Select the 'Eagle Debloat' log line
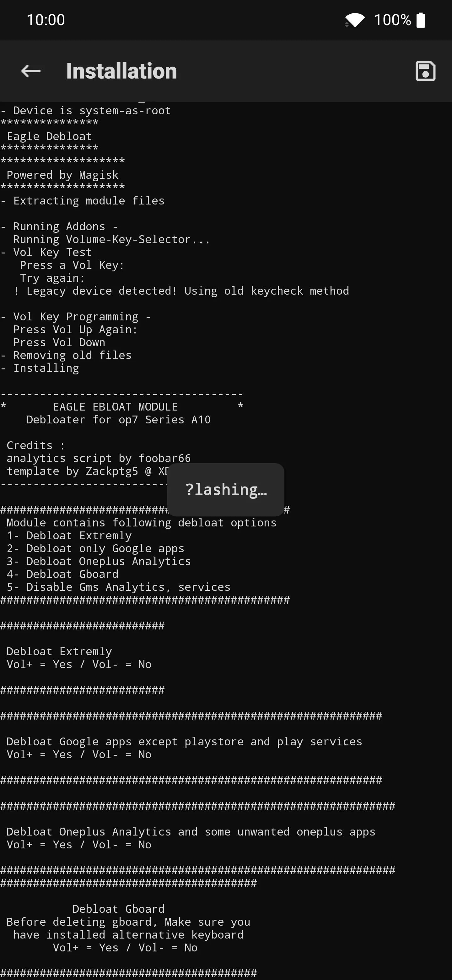Viewport: 452px width, 980px height. pos(49,136)
